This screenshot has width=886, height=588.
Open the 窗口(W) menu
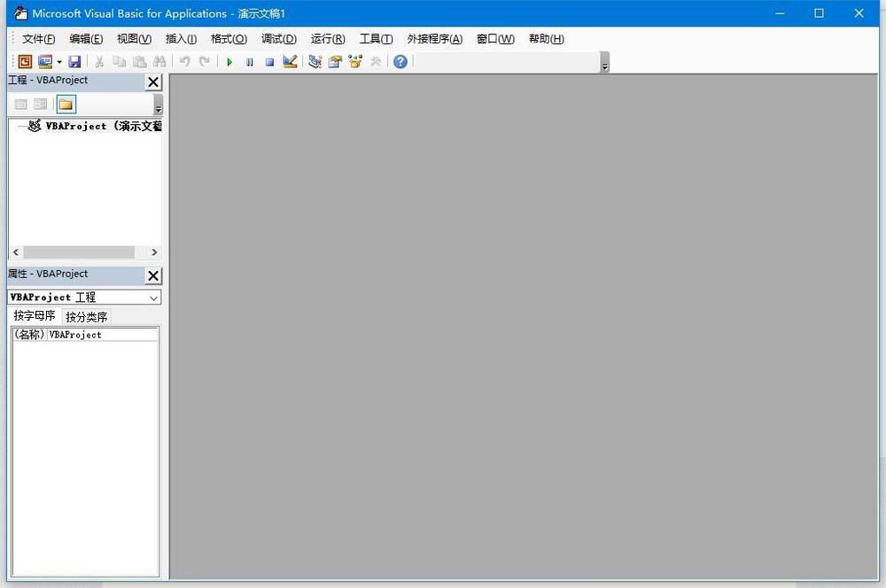coord(495,39)
